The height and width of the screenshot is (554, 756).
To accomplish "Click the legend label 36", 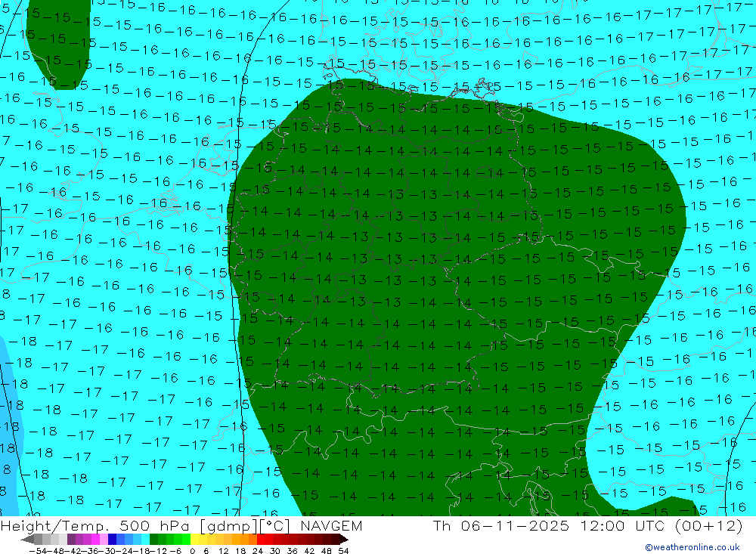I will pos(292,551).
